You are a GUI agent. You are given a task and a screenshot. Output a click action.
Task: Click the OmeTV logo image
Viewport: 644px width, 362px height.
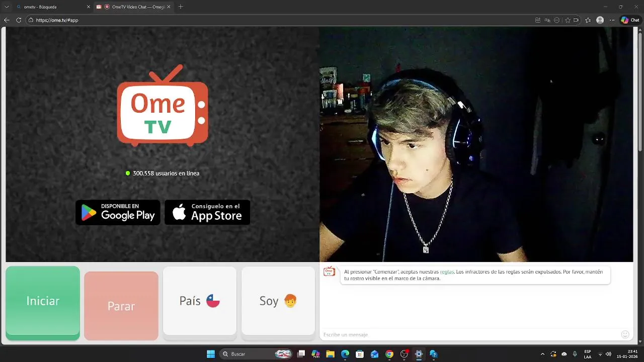pyautogui.click(x=163, y=106)
